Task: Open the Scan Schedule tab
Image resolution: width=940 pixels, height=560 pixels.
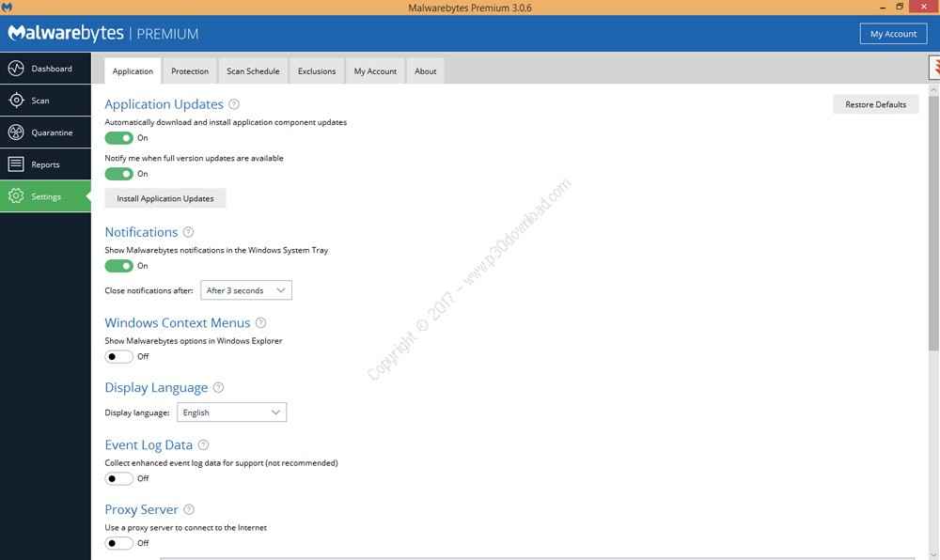Action: [253, 71]
